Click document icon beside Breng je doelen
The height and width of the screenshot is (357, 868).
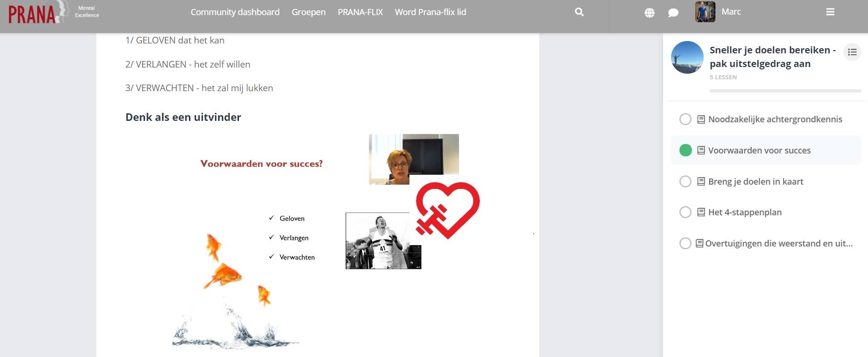click(701, 181)
